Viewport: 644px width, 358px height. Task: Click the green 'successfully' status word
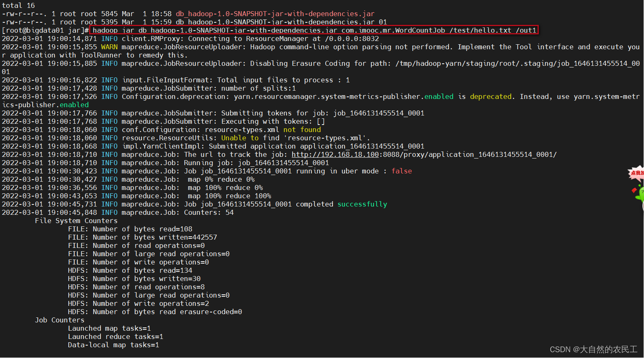(x=362, y=204)
